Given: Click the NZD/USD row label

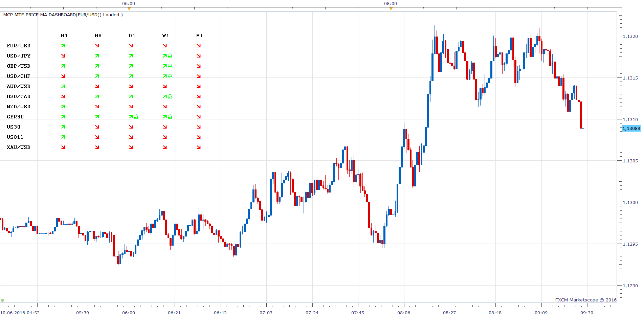Looking at the screenshot, I should coord(19,107).
